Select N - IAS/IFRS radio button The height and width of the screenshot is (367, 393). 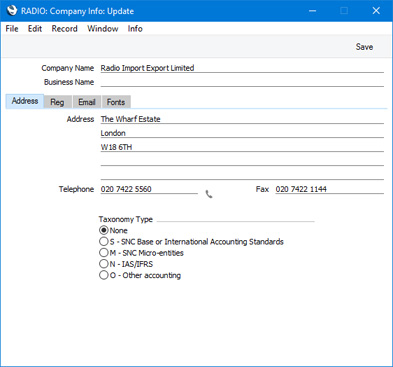click(104, 264)
